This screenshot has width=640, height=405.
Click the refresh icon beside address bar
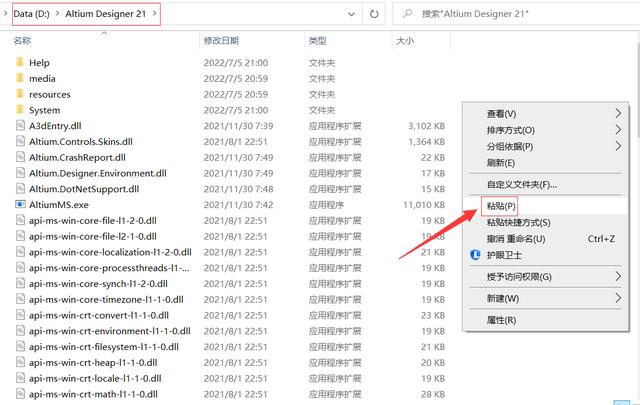pos(374,14)
